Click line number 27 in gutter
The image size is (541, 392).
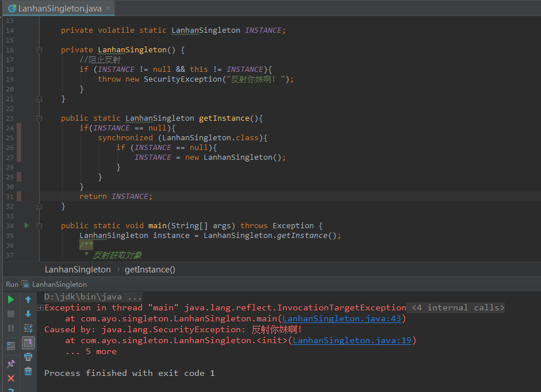(x=10, y=157)
